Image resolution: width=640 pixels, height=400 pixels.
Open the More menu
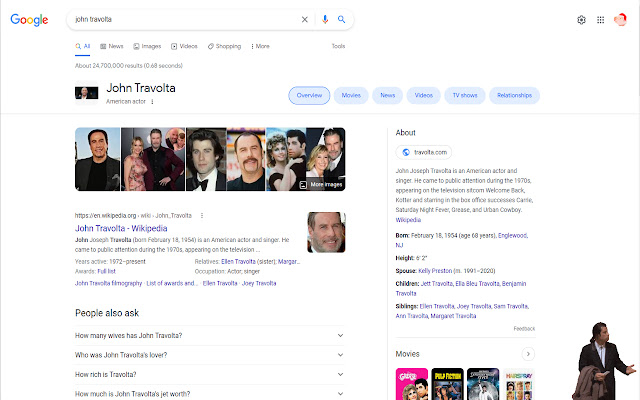(260, 46)
